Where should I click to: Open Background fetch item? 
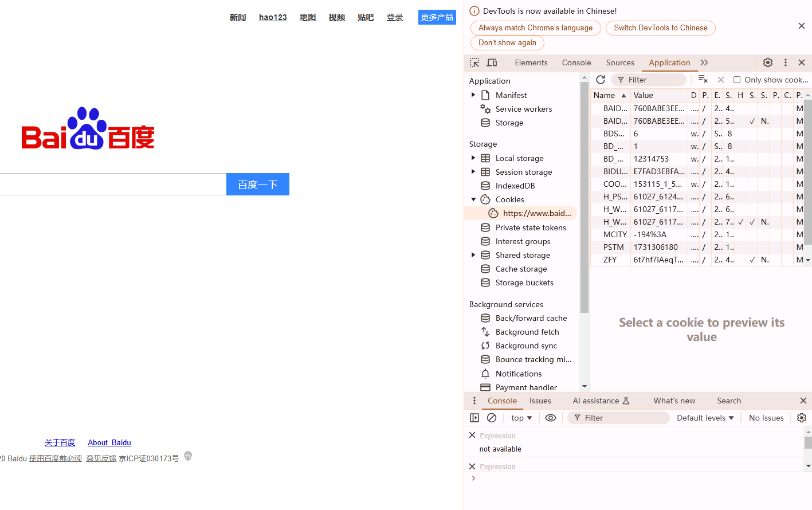coord(527,332)
